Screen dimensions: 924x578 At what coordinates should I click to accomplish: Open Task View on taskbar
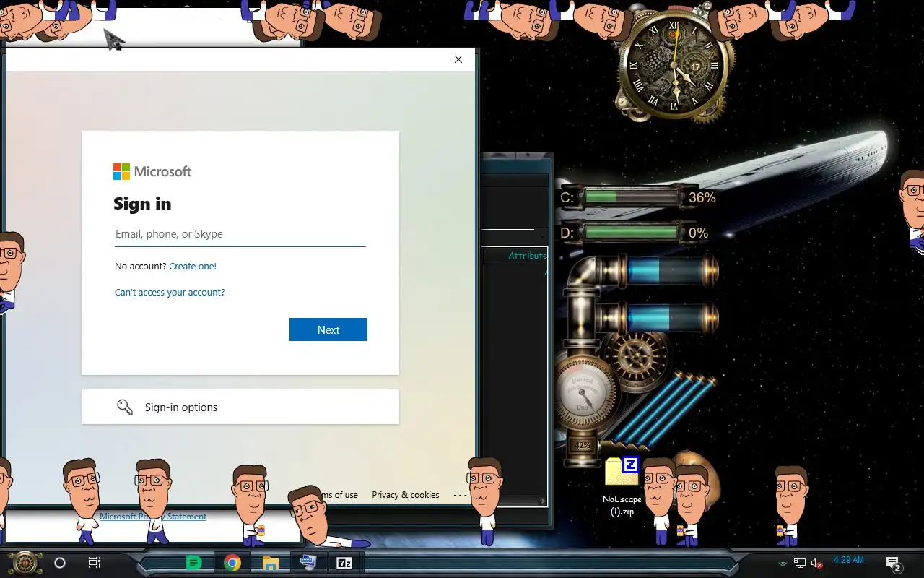point(95,563)
